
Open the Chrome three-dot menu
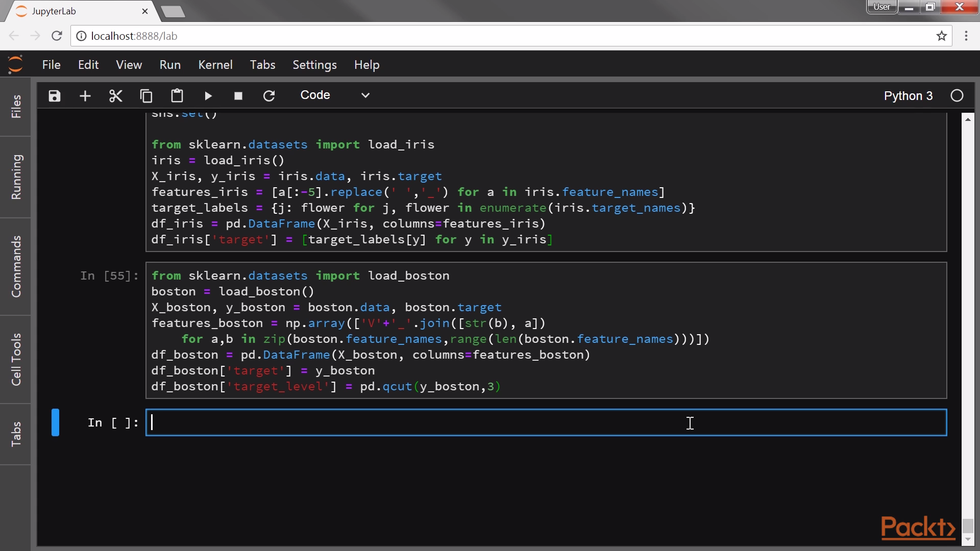pyautogui.click(x=966, y=36)
